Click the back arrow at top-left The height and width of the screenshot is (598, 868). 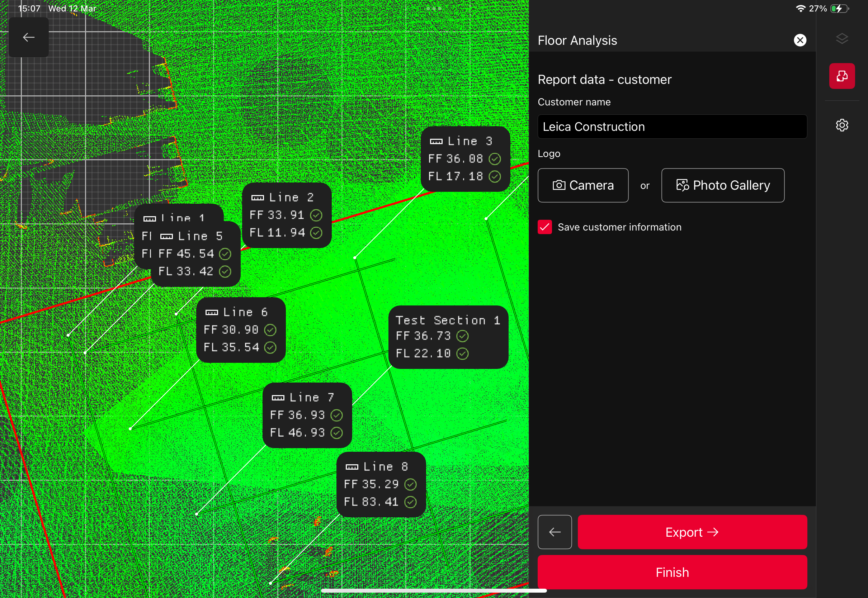tap(28, 37)
